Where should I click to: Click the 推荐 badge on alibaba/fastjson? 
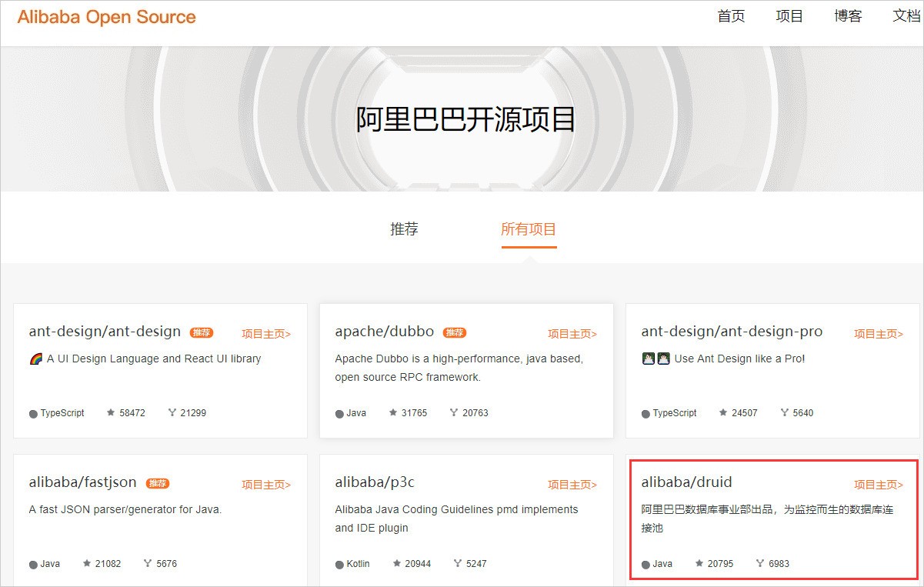click(x=158, y=483)
